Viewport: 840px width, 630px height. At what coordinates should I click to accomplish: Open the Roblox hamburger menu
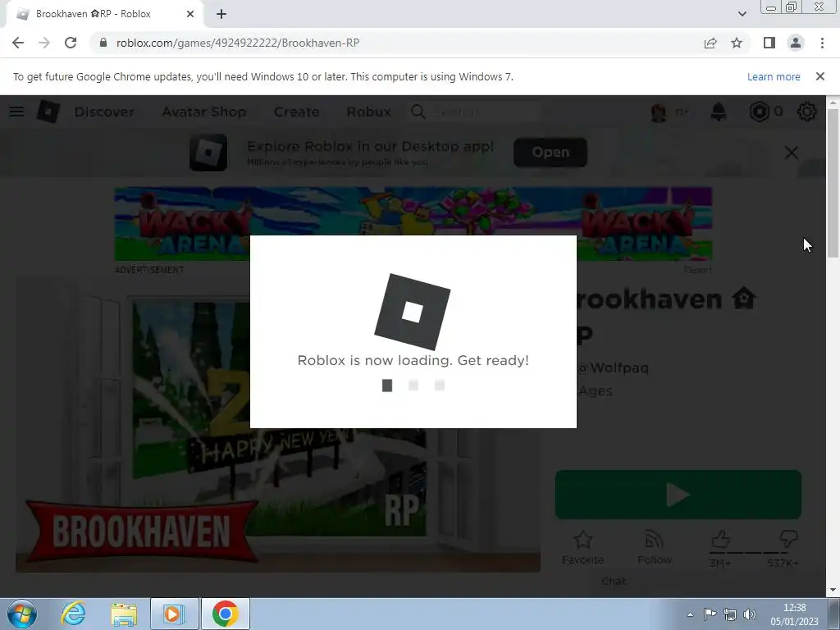(x=16, y=112)
